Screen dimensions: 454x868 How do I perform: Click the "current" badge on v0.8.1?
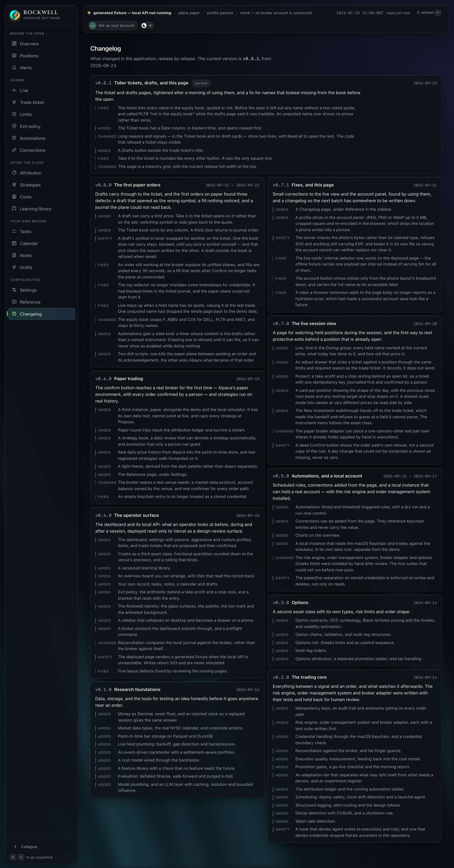coord(201,83)
